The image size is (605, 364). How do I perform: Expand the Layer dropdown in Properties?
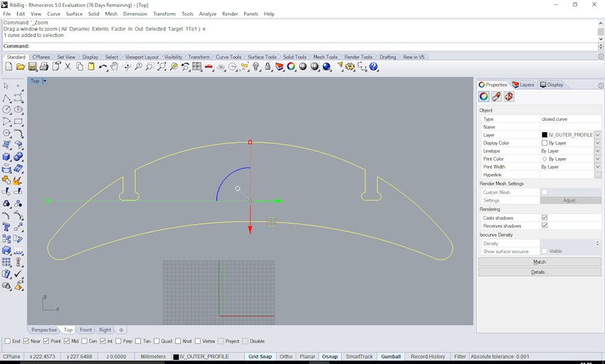(598, 135)
